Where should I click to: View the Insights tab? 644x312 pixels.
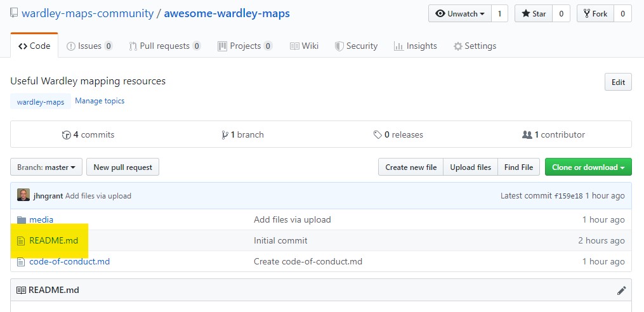[415, 46]
